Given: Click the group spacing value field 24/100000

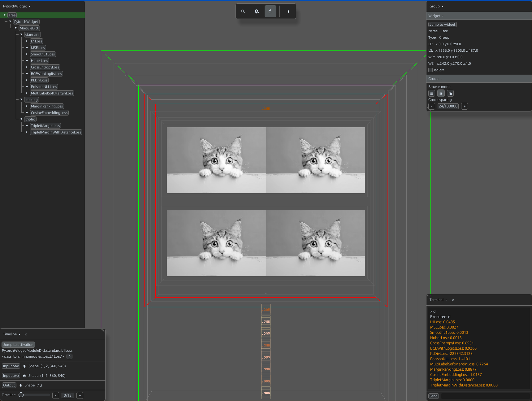Looking at the screenshot, I should click(448, 106).
